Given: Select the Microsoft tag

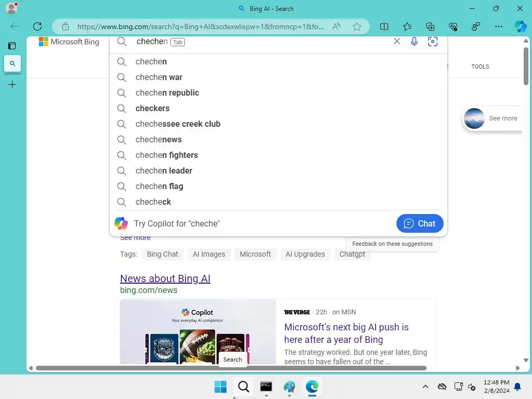Looking at the screenshot, I should click(255, 254).
